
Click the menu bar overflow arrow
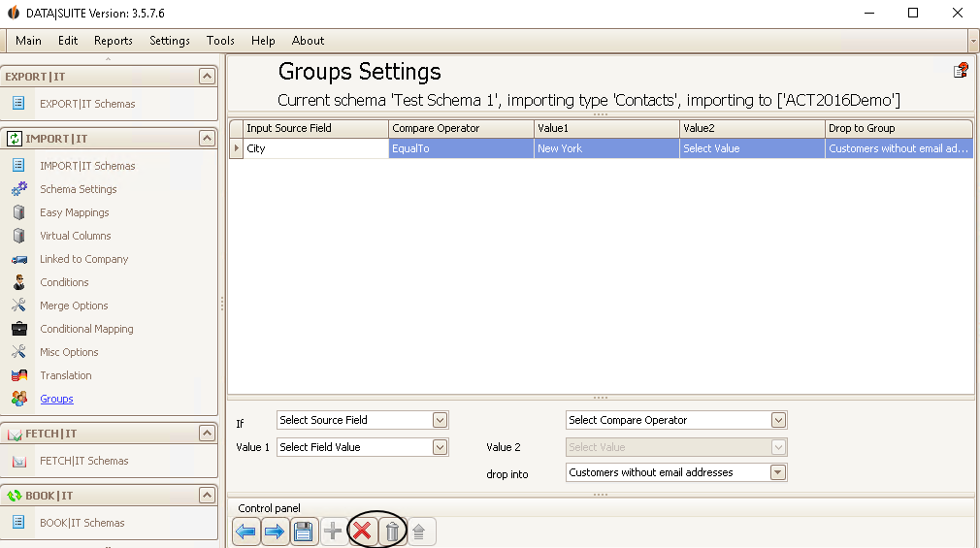point(973,41)
